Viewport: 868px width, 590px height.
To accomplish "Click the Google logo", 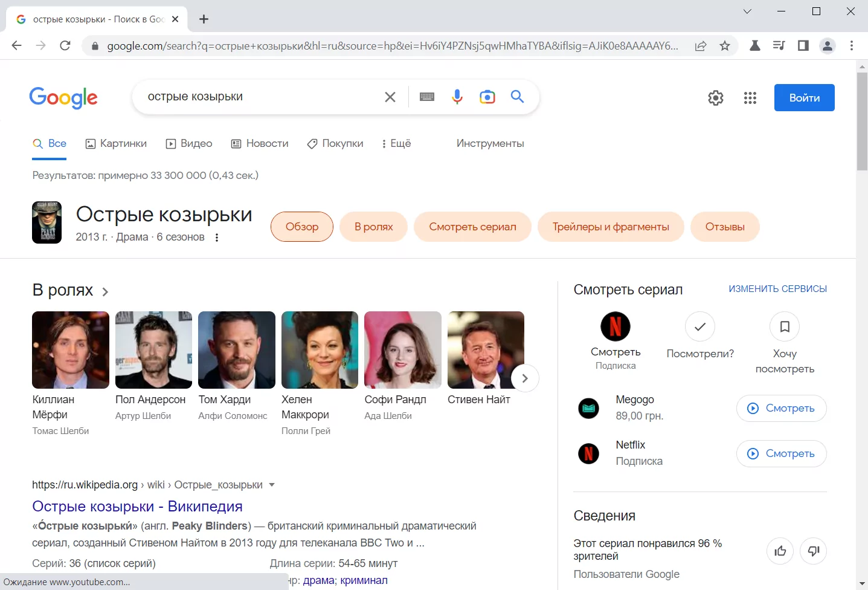I will [x=63, y=97].
